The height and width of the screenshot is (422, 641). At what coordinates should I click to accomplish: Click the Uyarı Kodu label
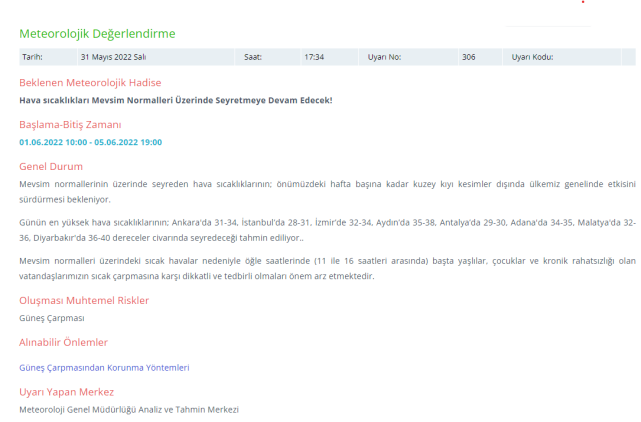(x=532, y=58)
